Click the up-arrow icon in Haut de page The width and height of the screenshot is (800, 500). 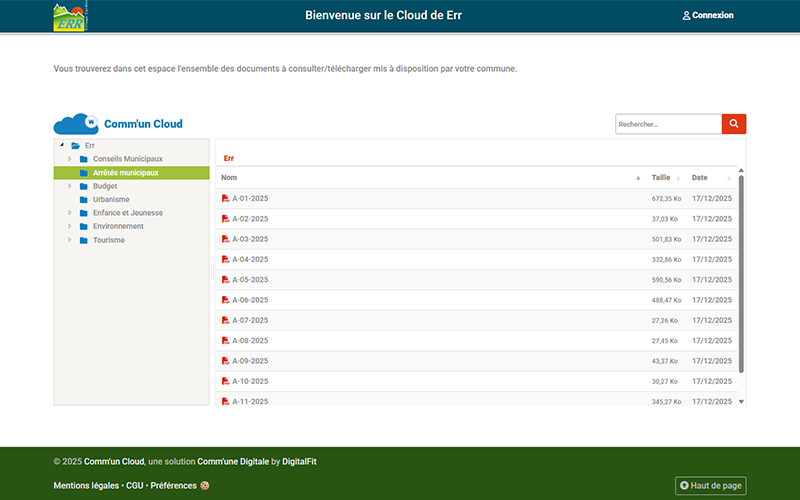coord(684,486)
